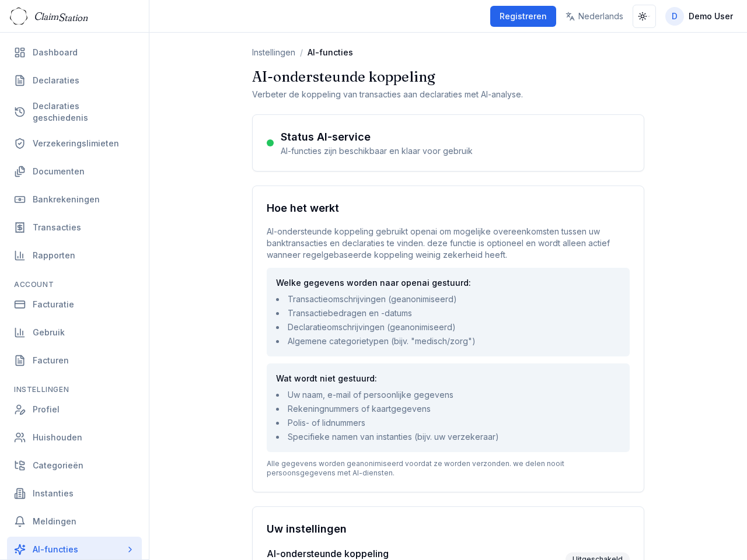747x560 pixels.
Task: Click the Instellingen breadcrumb link
Action: pyautogui.click(x=273, y=52)
